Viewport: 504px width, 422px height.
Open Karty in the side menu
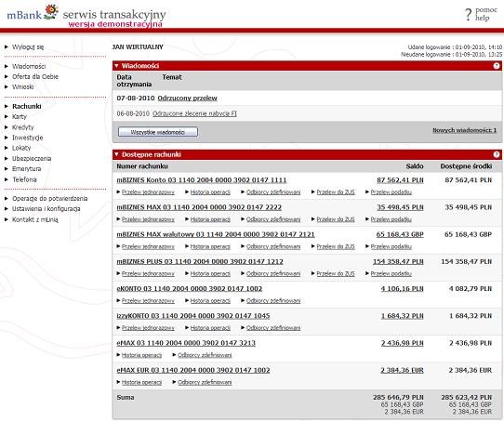pos(20,117)
